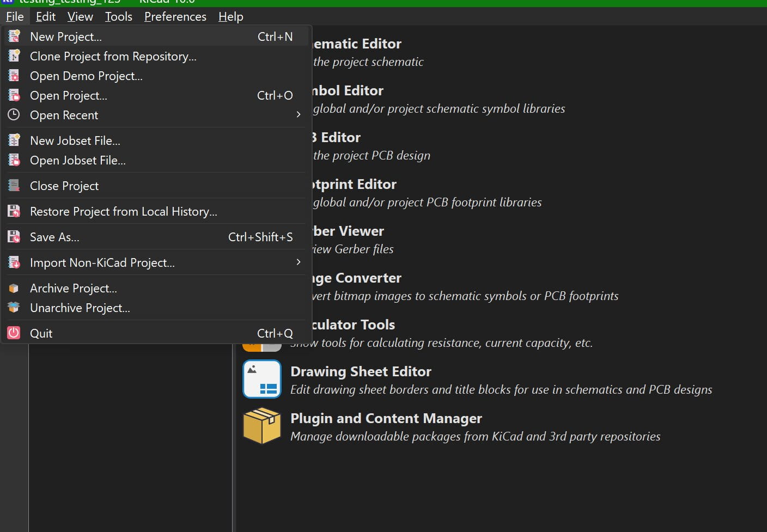Click the Restore Project from Local History icon
This screenshot has height=532, width=767.
(14, 211)
